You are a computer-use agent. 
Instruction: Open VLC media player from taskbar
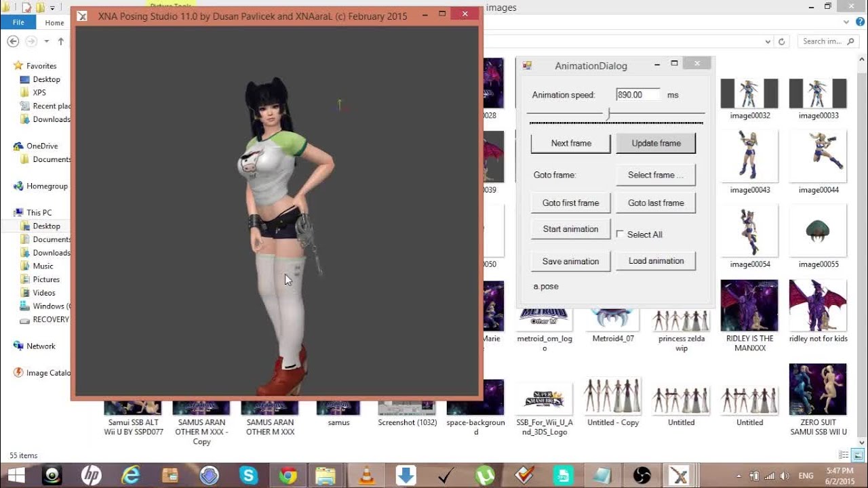(x=366, y=475)
